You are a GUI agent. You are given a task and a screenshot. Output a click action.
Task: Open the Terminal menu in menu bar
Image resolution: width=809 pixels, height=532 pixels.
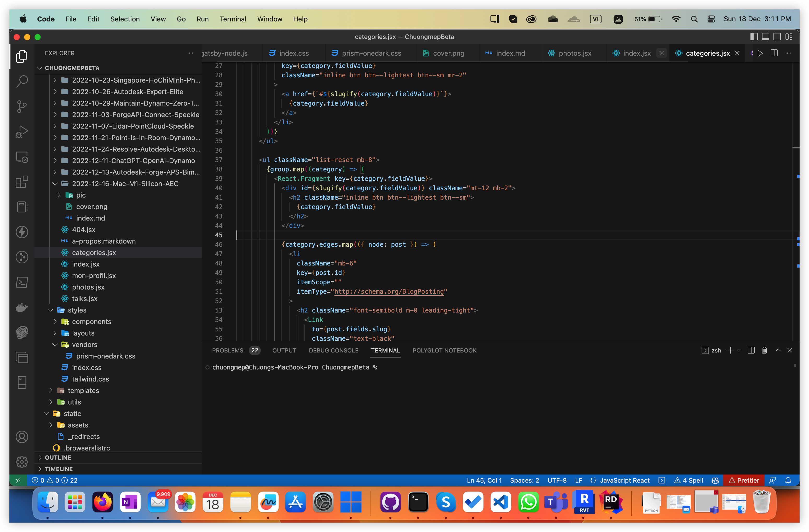233,19
